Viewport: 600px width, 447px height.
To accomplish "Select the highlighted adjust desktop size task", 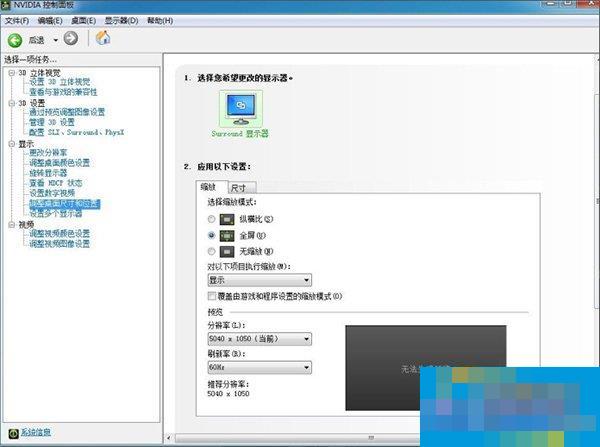I will point(65,204).
